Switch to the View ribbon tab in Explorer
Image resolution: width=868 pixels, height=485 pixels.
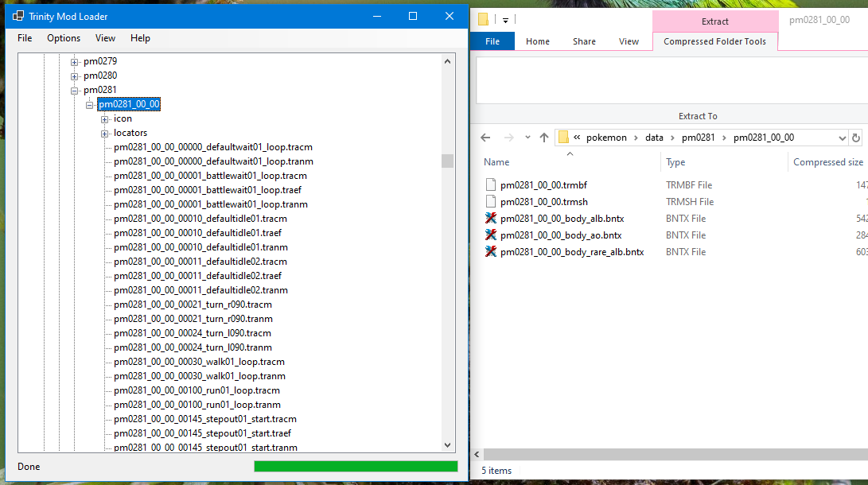629,41
